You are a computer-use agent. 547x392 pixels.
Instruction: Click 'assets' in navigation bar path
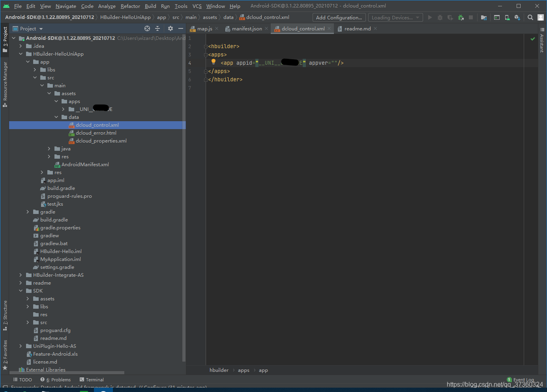210,17
